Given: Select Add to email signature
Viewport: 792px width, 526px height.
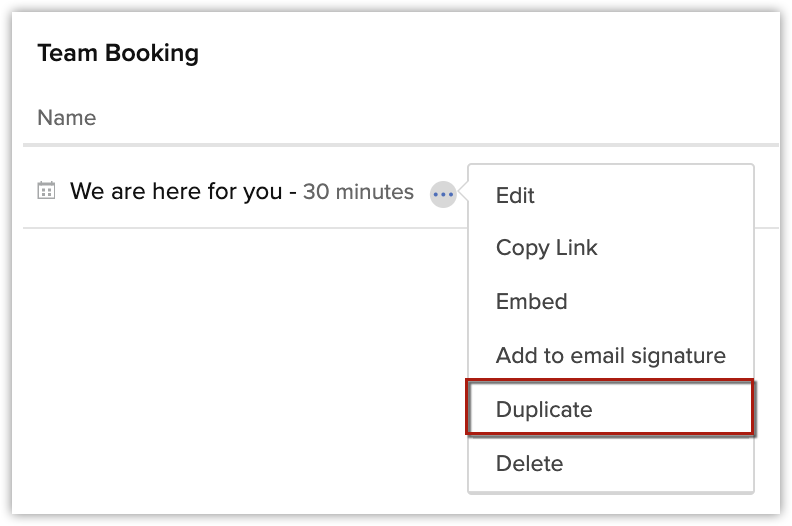Looking at the screenshot, I should tap(610, 355).
